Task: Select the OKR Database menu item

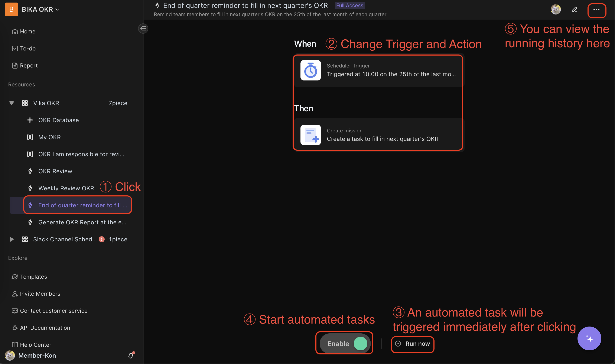Action: (59, 120)
